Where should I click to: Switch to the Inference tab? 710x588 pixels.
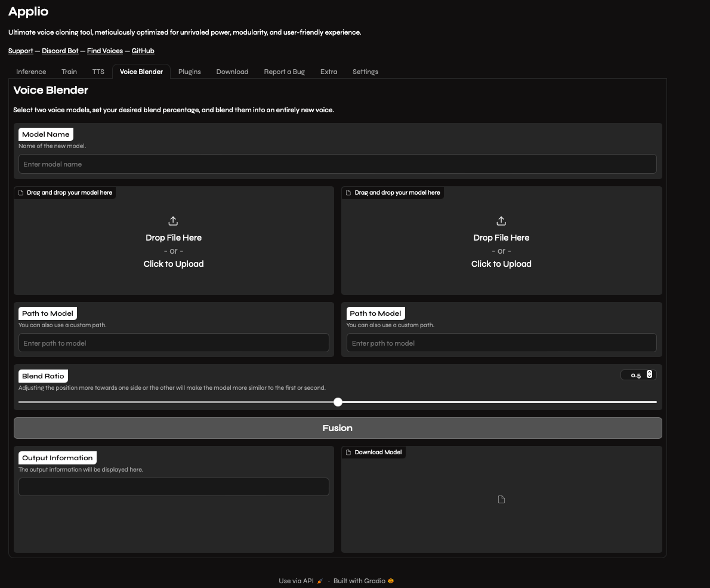pyautogui.click(x=31, y=72)
